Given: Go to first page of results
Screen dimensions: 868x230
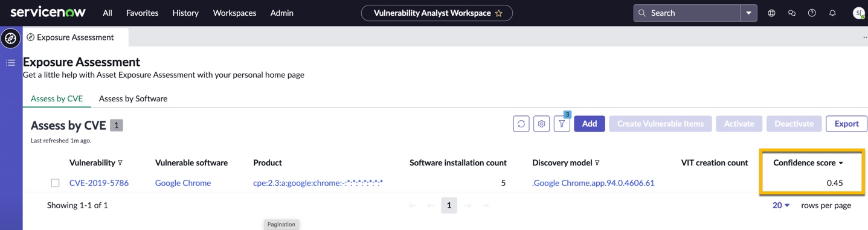Looking at the screenshot, I should (x=412, y=206).
